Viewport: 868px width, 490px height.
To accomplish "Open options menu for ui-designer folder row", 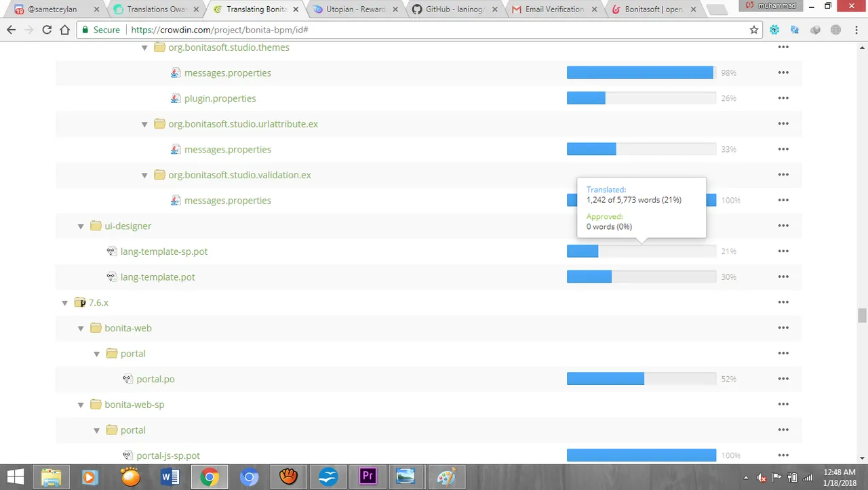I will tap(783, 226).
